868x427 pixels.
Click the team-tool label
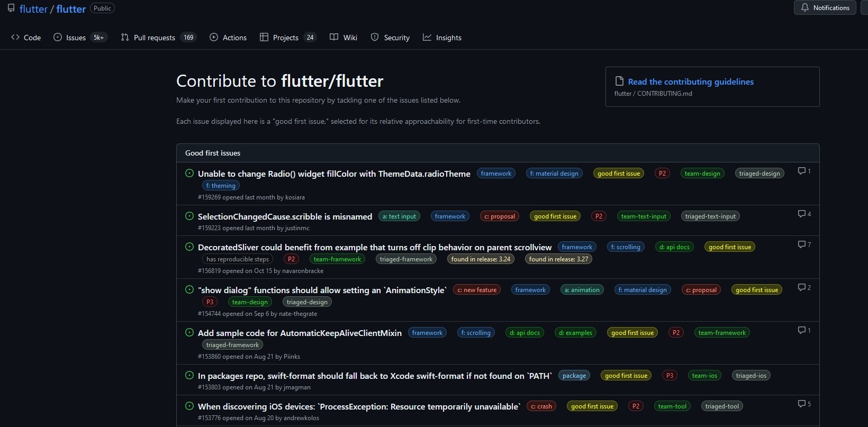click(672, 406)
